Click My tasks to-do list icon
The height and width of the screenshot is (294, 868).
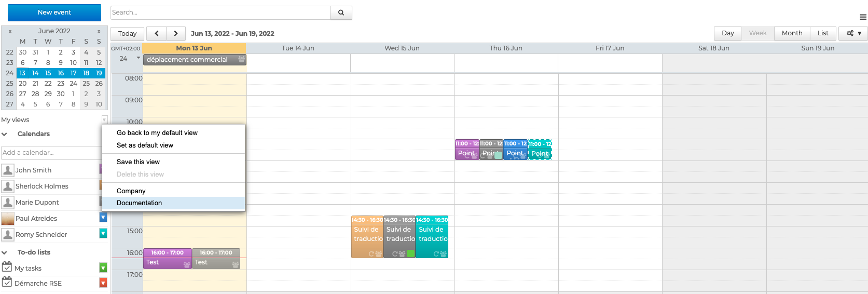point(7,268)
